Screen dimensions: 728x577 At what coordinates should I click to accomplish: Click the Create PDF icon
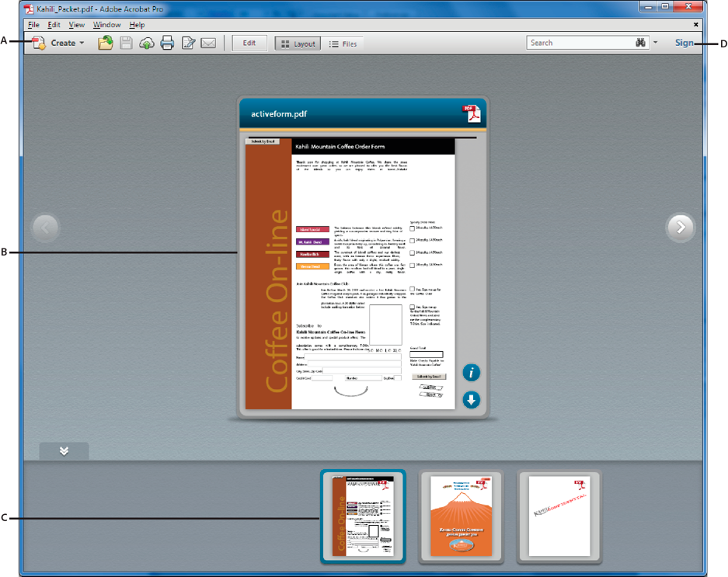point(39,43)
